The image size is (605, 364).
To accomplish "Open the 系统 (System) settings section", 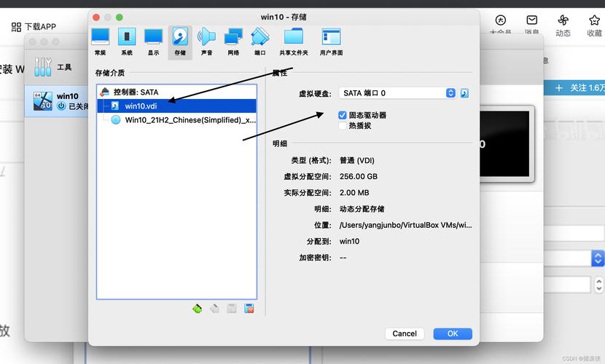I will click(x=127, y=42).
